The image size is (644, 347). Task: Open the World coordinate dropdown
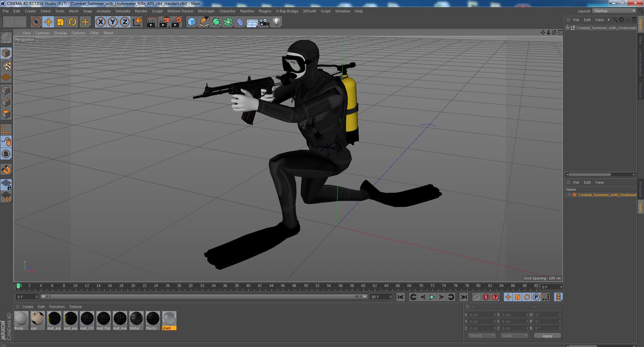[x=482, y=336]
